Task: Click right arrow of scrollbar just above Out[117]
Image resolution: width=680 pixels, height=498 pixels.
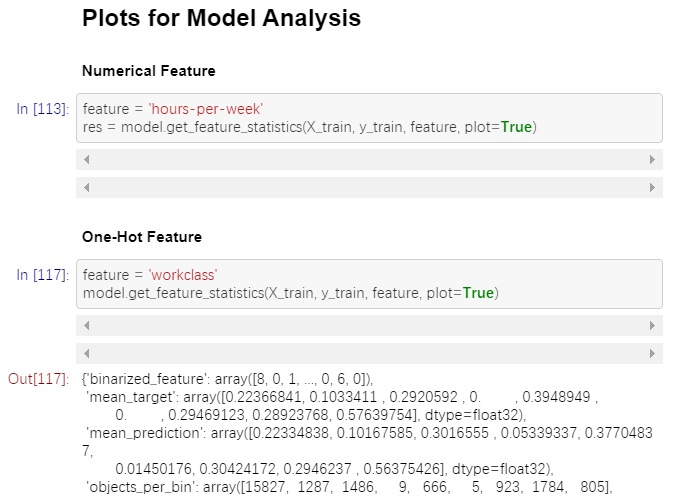Action: point(652,354)
